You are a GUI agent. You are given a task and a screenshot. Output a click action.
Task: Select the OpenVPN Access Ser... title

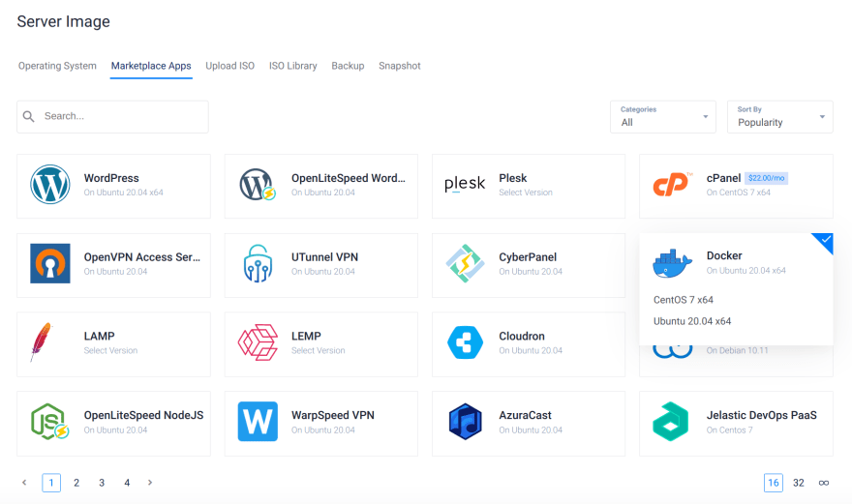(141, 257)
